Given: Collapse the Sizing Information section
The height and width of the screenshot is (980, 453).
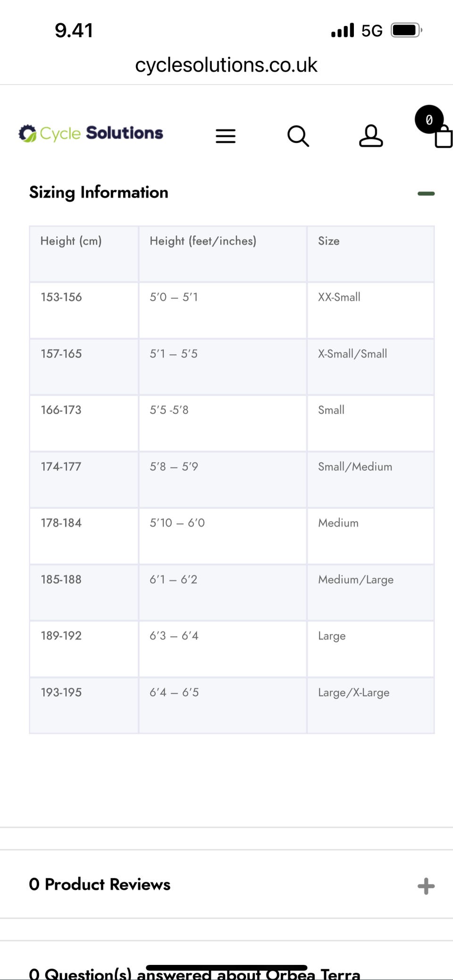Looking at the screenshot, I should click(x=426, y=193).
